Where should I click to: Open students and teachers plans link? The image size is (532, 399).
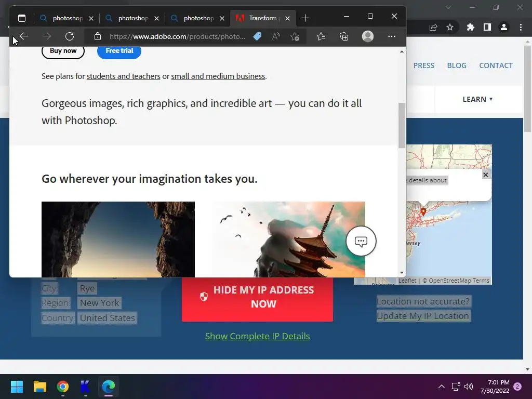pyautogui.click(x=124, y=76)
